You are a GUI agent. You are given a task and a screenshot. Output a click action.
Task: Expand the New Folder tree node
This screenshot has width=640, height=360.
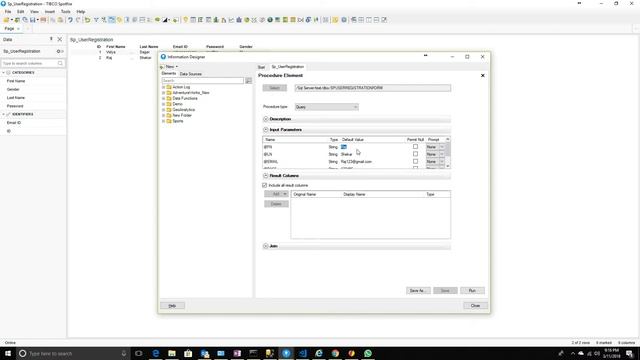tap(163, 116)
